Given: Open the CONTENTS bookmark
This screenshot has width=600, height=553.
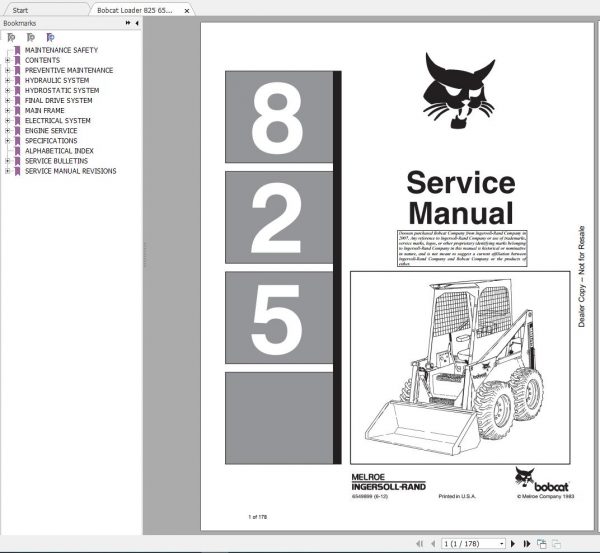Looking at the screenshot, I should click(x=42, y=60).
